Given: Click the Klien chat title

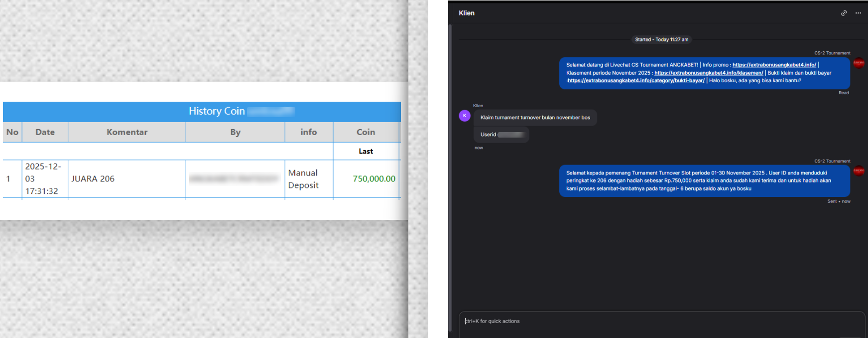Looking at the screenshot, I should 467,13.
